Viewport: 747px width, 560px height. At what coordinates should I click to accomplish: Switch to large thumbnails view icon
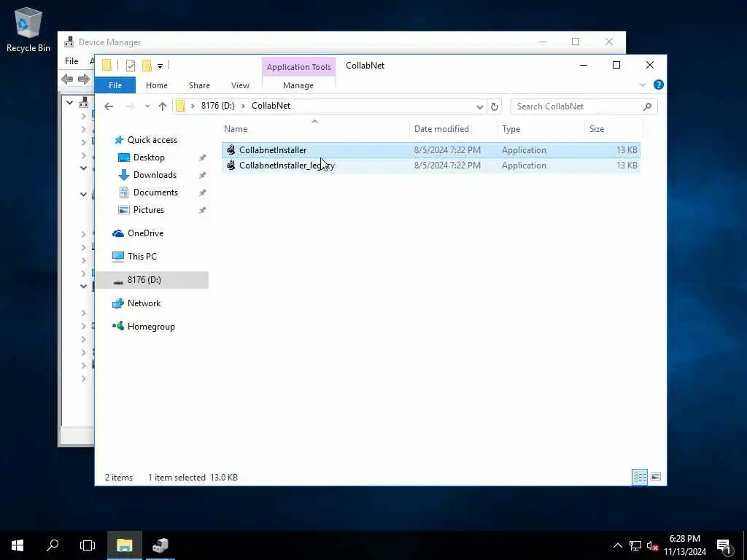coord(656,477)
